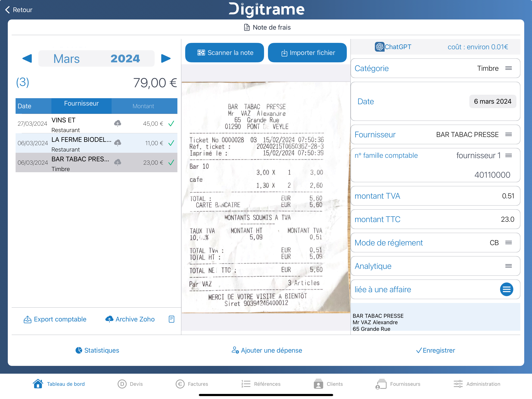Open n° famille comptable dropdown menu icon
Screen dimensions: 532x399
(508, 155)
